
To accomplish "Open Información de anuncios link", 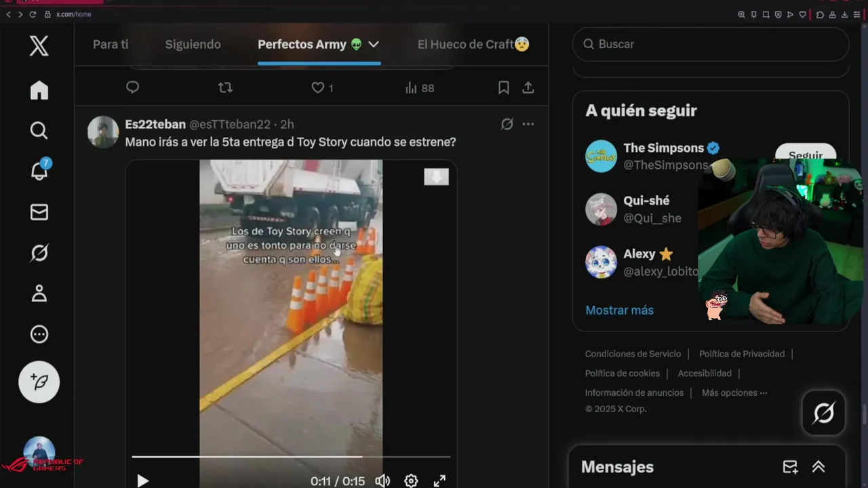I will pyautogui.click(x=634, y=392).
